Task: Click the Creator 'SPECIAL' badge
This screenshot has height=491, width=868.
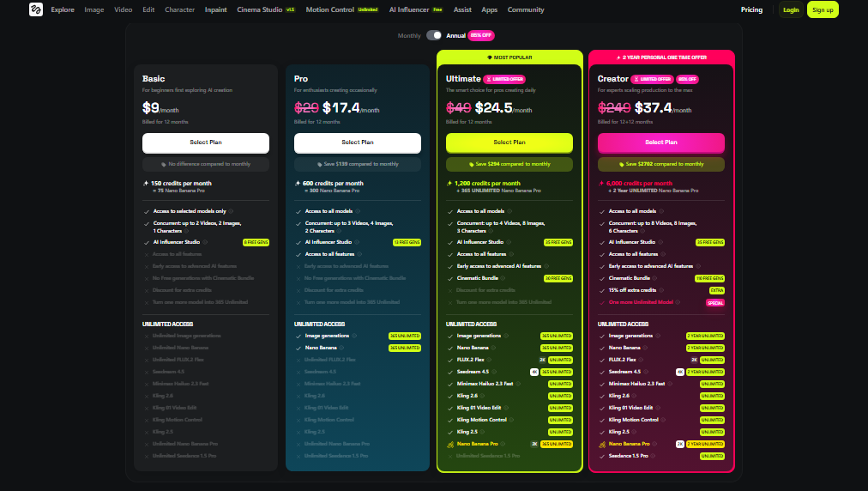Action: (x=715, y=302)
